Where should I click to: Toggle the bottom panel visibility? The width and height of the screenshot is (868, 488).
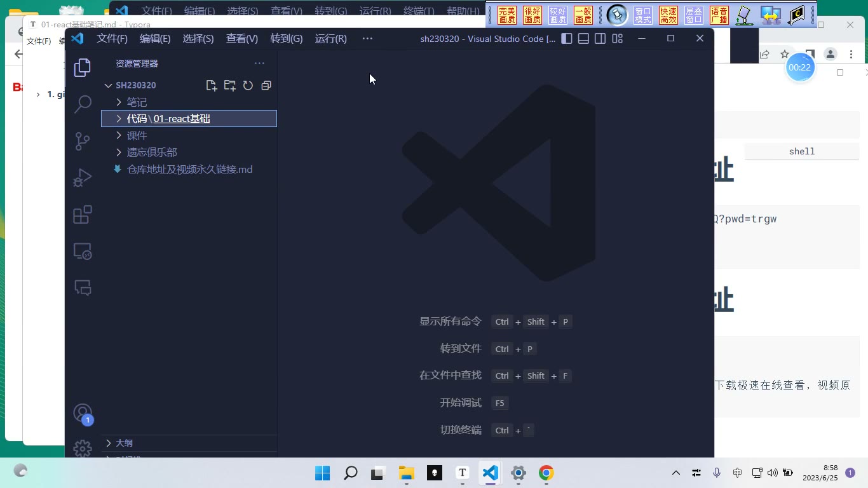pyautogui.click(x=584, y=39)
